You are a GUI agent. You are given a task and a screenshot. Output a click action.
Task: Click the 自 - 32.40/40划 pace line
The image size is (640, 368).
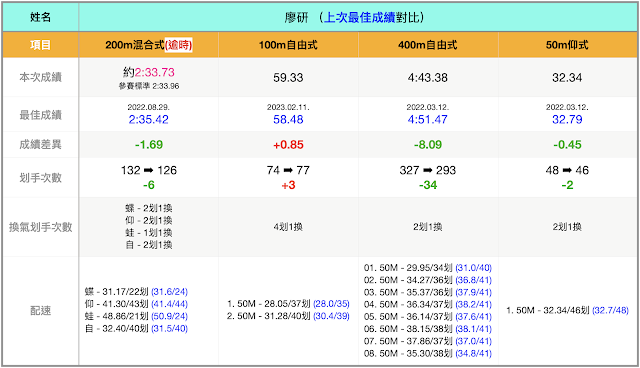click(x=136, y=328)
